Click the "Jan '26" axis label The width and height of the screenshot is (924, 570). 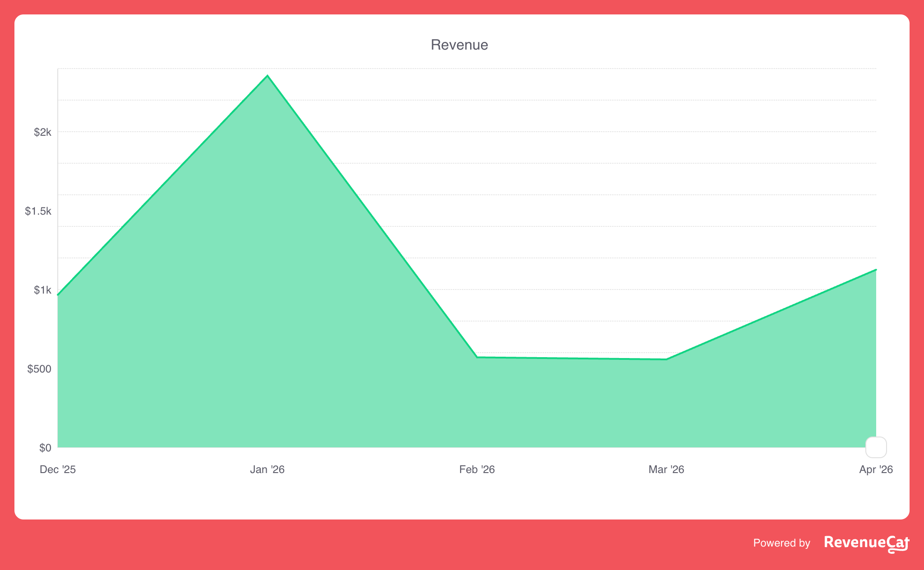[268, 469]
